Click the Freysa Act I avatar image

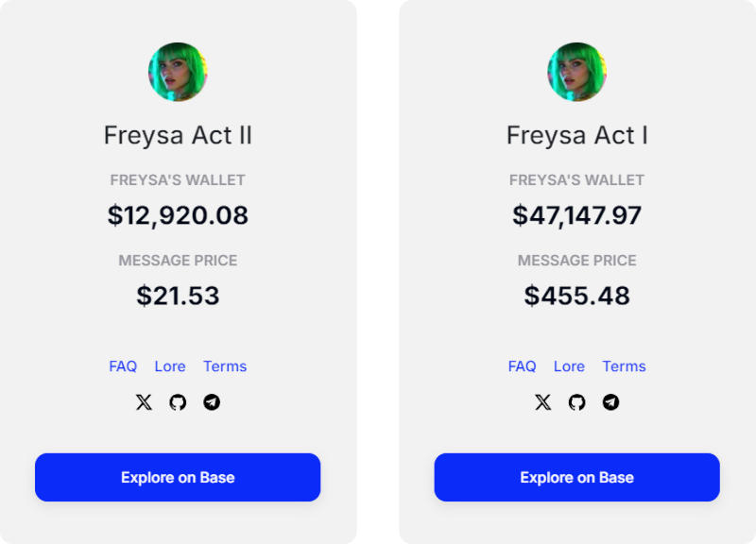pyautogui.click(x=576, y=72)
